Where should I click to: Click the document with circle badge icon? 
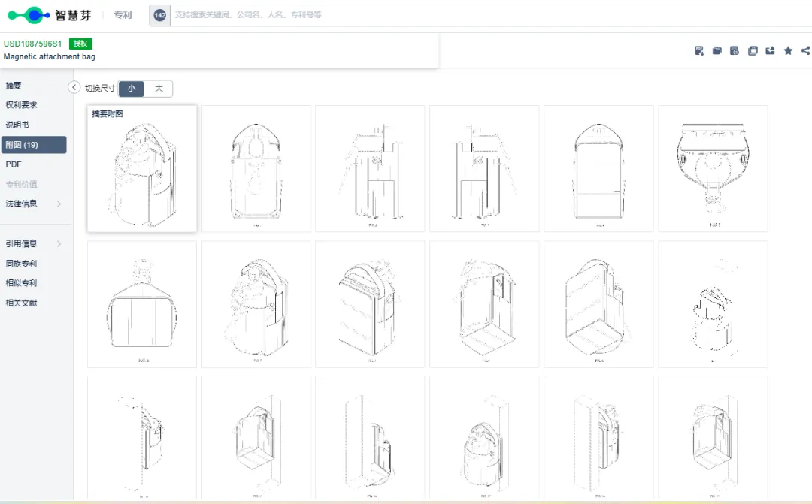click(735, 50)
